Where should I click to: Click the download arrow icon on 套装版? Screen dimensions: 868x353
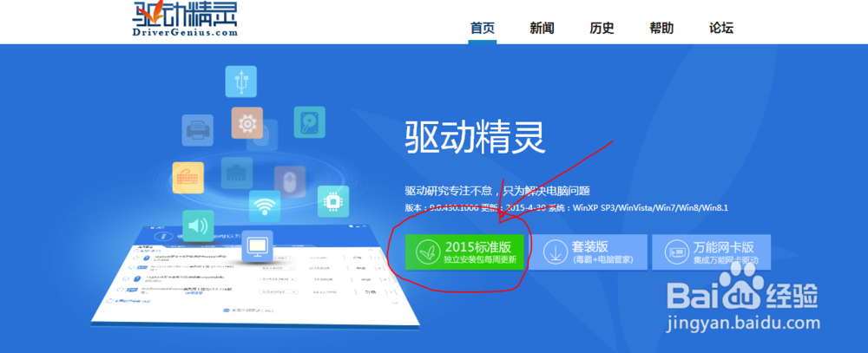(x=556, y=252)
